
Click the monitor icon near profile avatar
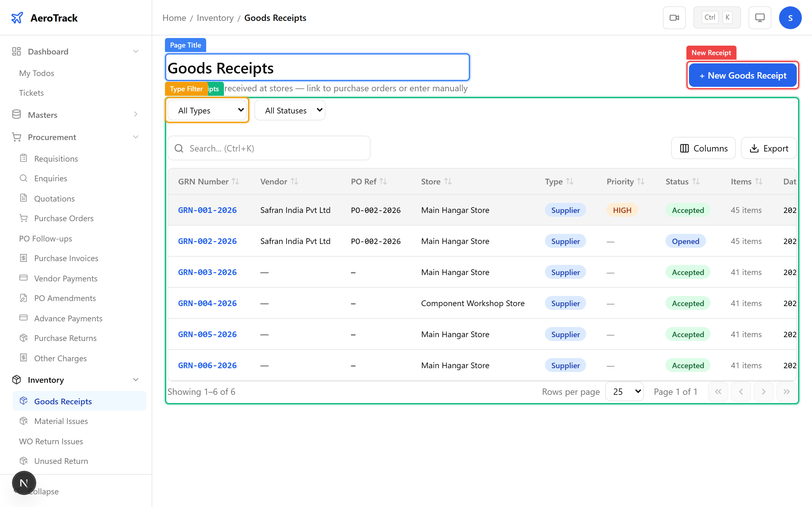(x=760, y=17)
